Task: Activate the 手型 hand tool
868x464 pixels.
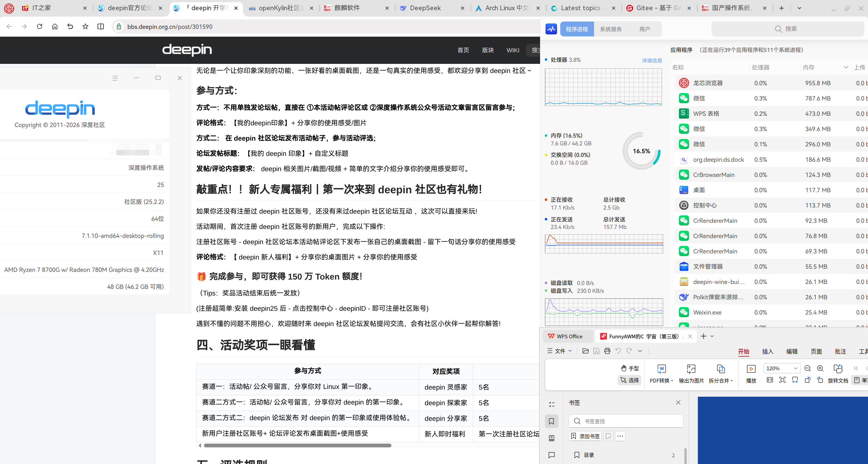Action: tap(630, 368)
